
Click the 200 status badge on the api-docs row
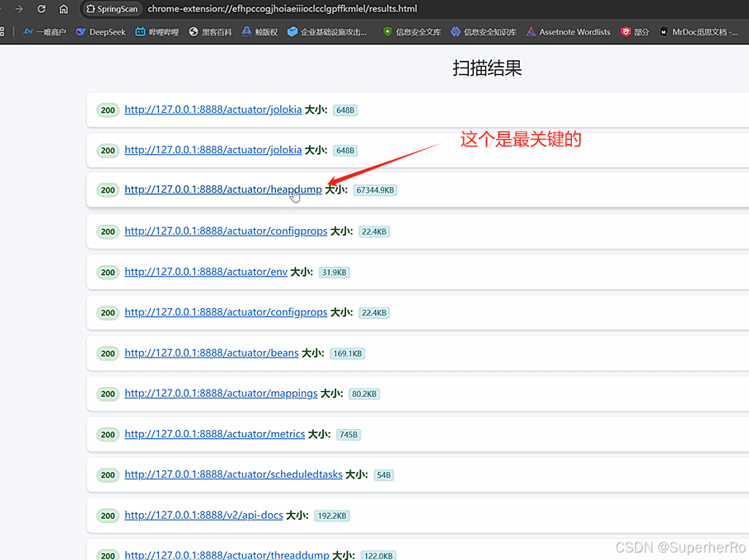click(108, 516)
